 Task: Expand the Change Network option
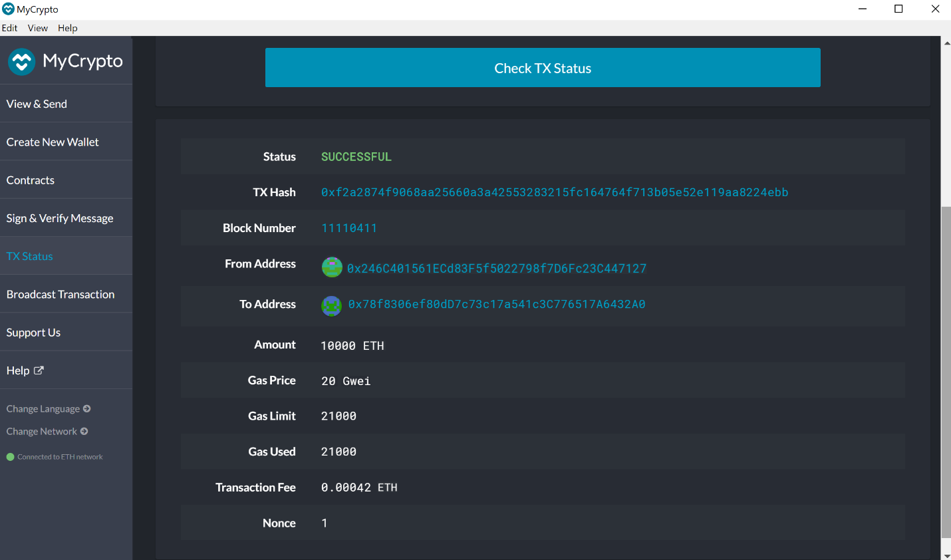point(47,431)
